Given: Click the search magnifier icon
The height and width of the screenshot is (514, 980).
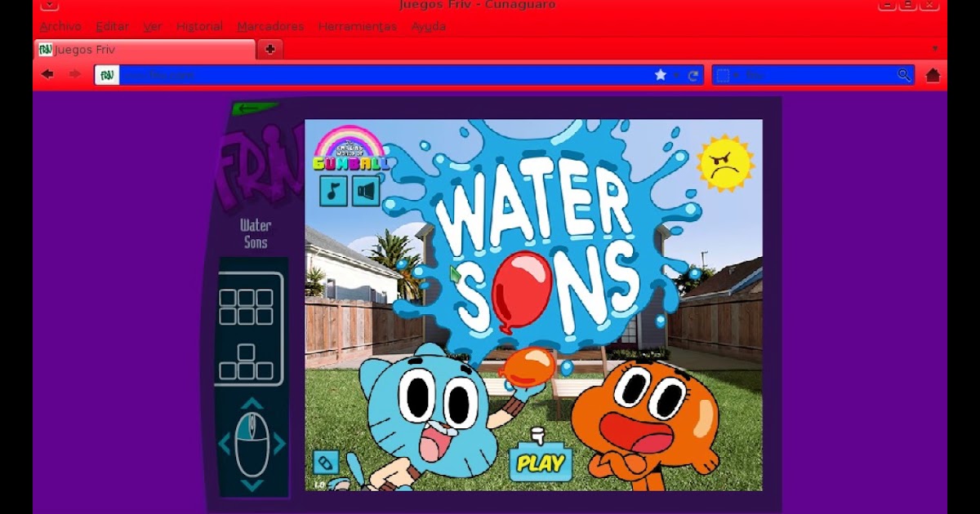Looking at the screenshot, I should [904, 75].
